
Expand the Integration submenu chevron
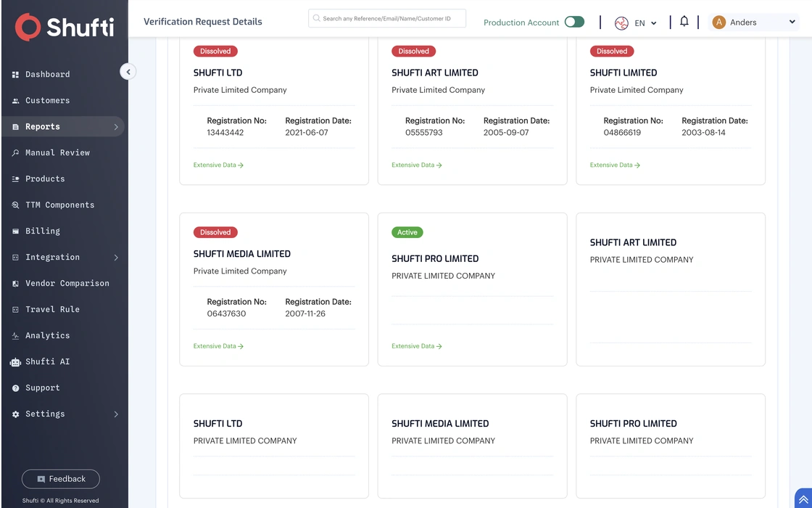pos(116,258)
